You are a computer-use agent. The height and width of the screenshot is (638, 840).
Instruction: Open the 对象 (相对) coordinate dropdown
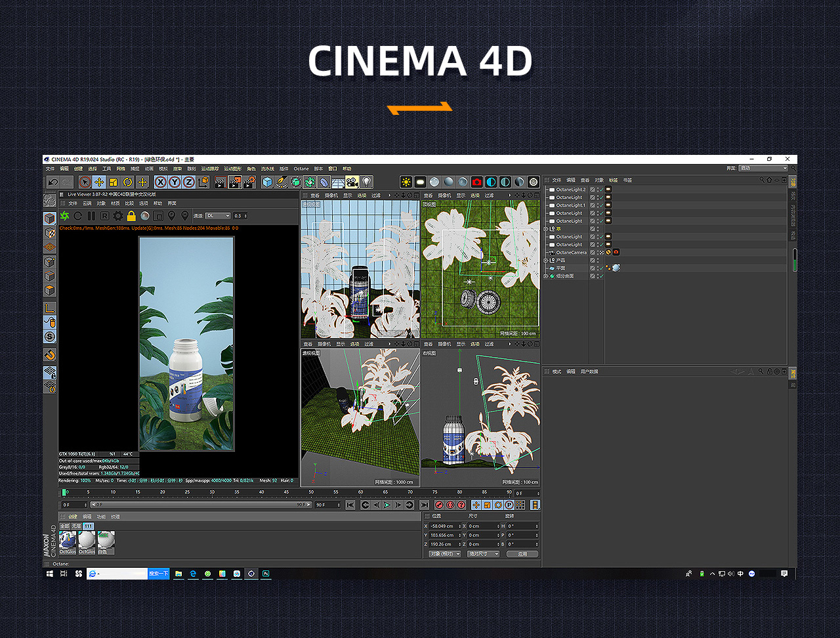(444, 554)
